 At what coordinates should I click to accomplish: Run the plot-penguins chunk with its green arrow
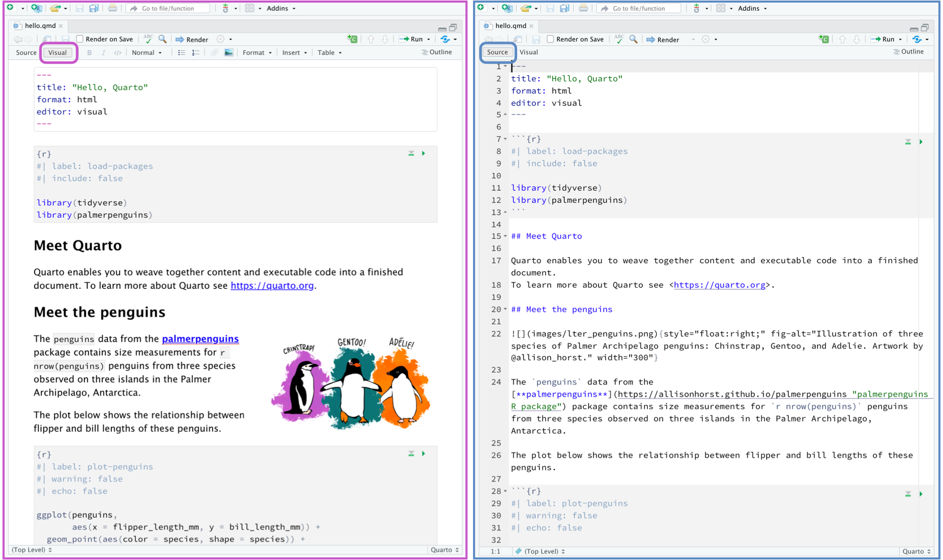coord(424,453)
